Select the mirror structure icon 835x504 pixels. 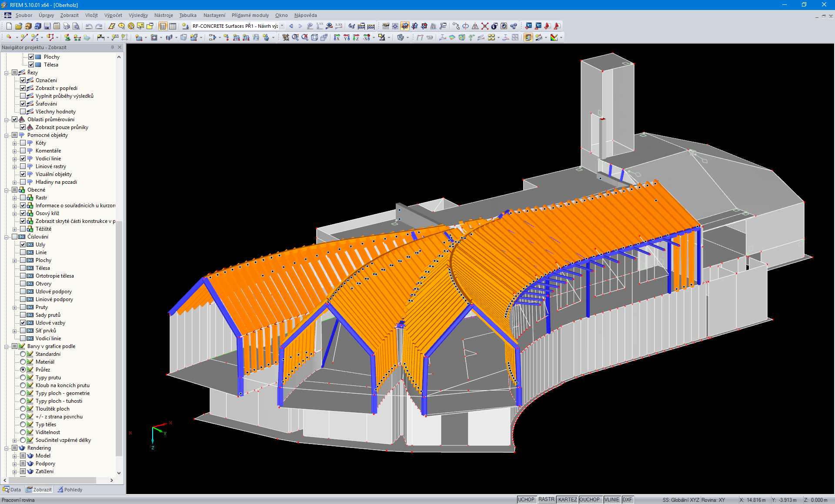(x=475, y=26)
